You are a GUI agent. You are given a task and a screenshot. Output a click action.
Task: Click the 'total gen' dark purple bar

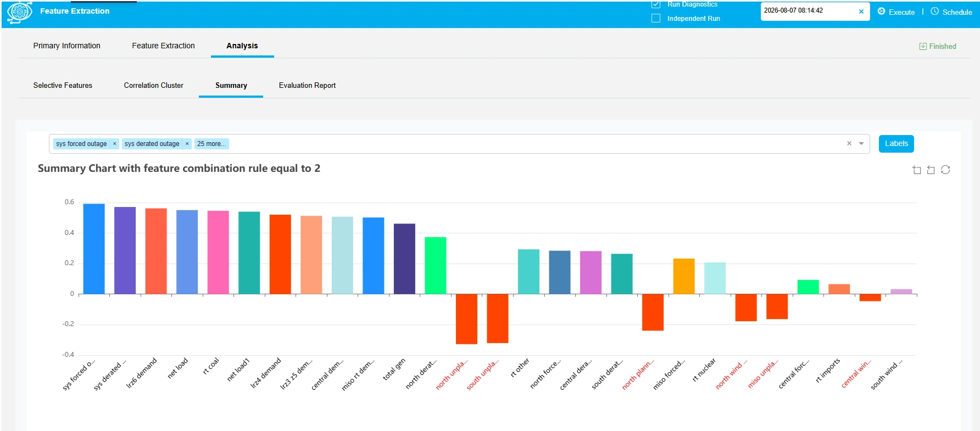[x=404, y=259]
